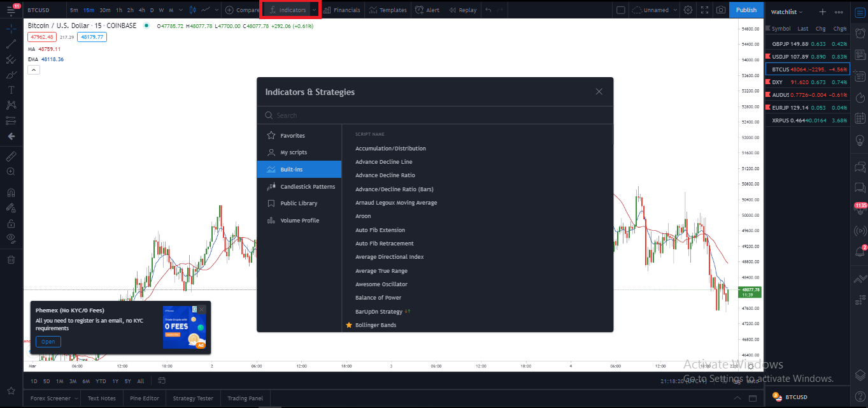This screenshot has width=868, height=408.
Task: Choose Awesome Oscillator indicator
Action: click(381, 284)
